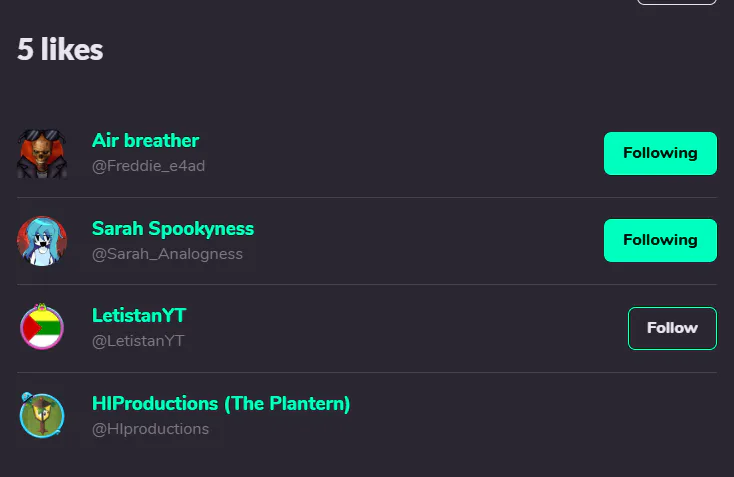Follow LetistanYT
Screen dimensions: 734x477
pos(672,328)
